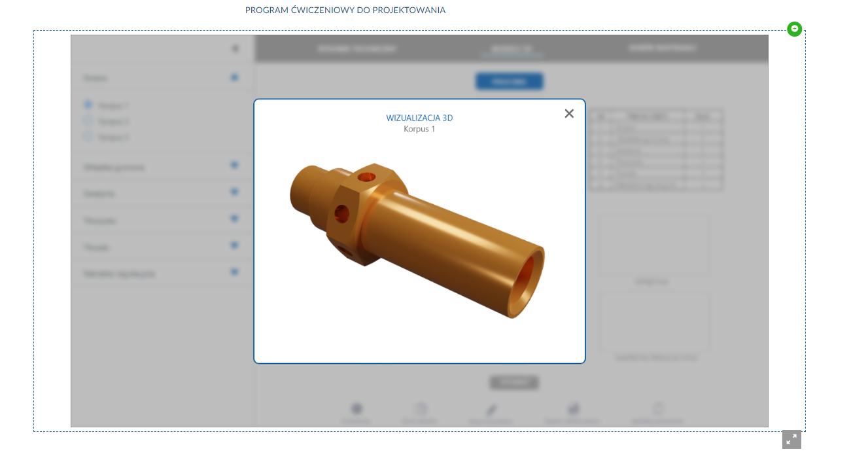Click the bar chart icon in the bottom toolbar
The height and width of the screenshot is (462, 868).
tap(573, 409)
